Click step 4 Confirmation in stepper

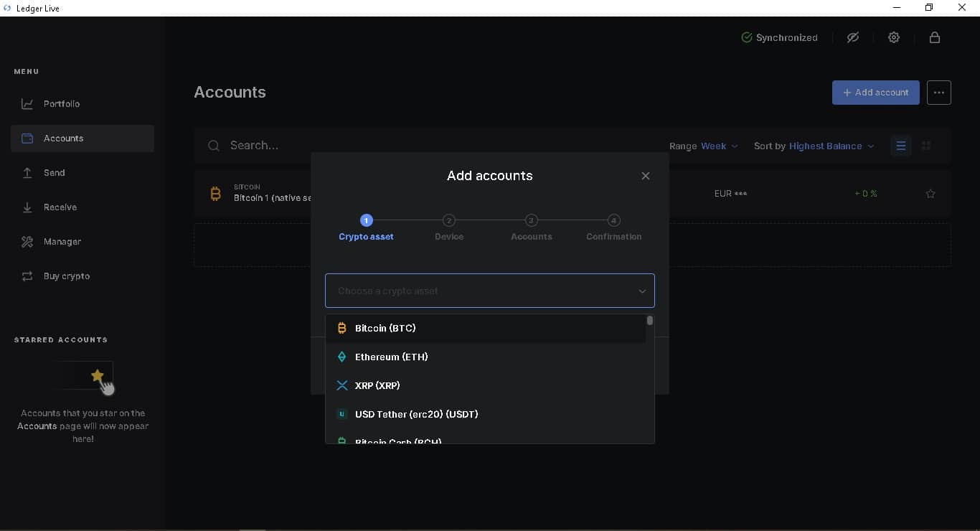tap(614, 228)
